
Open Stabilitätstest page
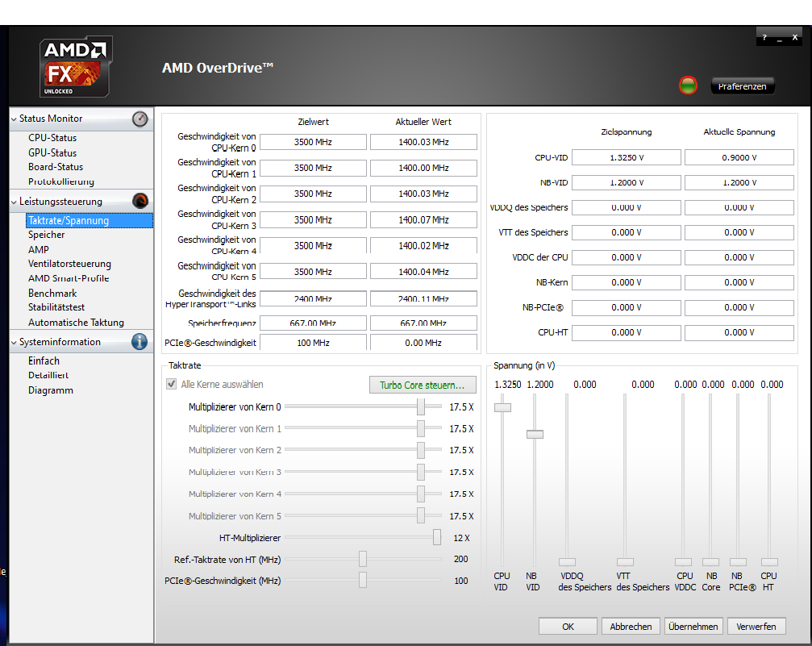[56, 307]
